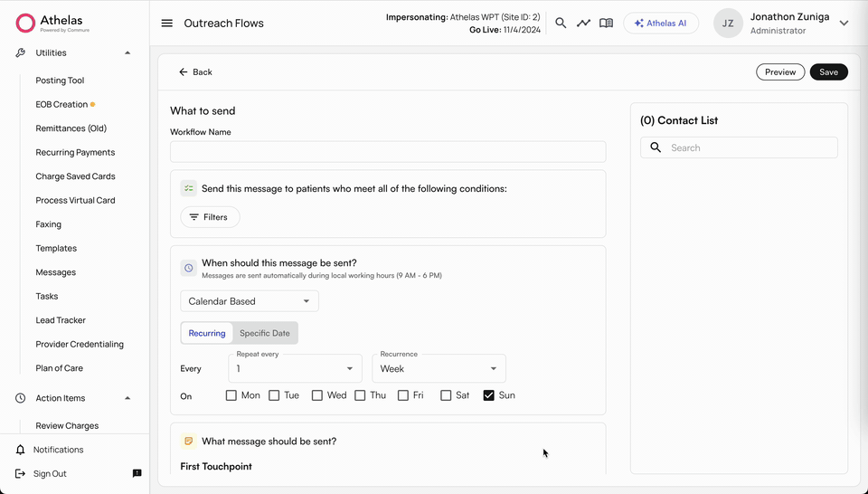Click the search magnifier icon in header
The width and height of the screenshot is (868, 494).
pyautogui.click(x=561, y=24)
